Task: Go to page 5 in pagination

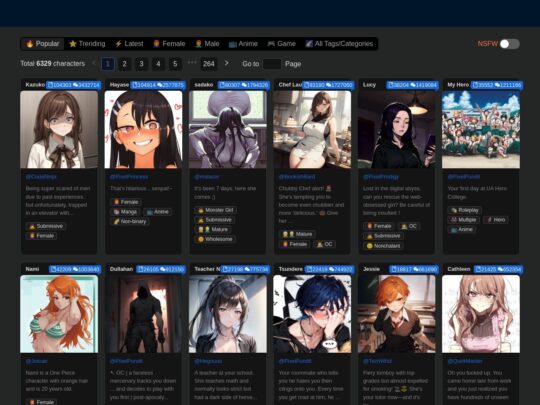Action: point(175,64)
